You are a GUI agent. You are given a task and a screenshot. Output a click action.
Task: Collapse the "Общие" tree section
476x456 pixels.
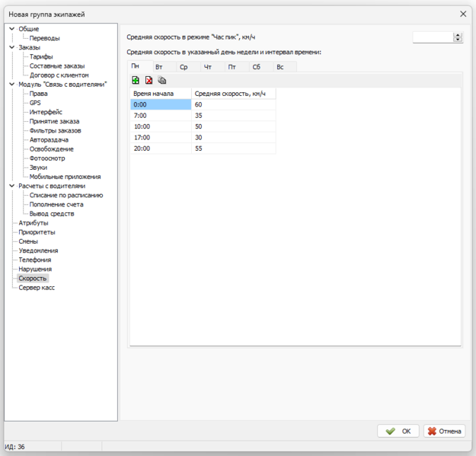(11, 29)
